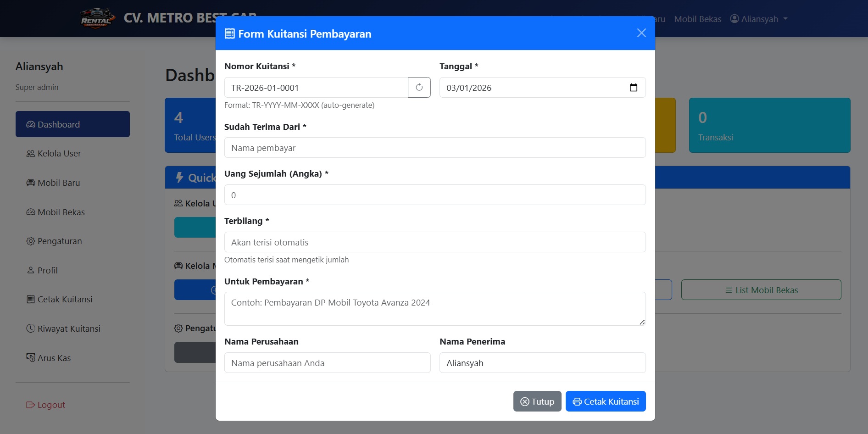
Task: Select the Nama Perusahaan input field
Action: click(327, 363)
